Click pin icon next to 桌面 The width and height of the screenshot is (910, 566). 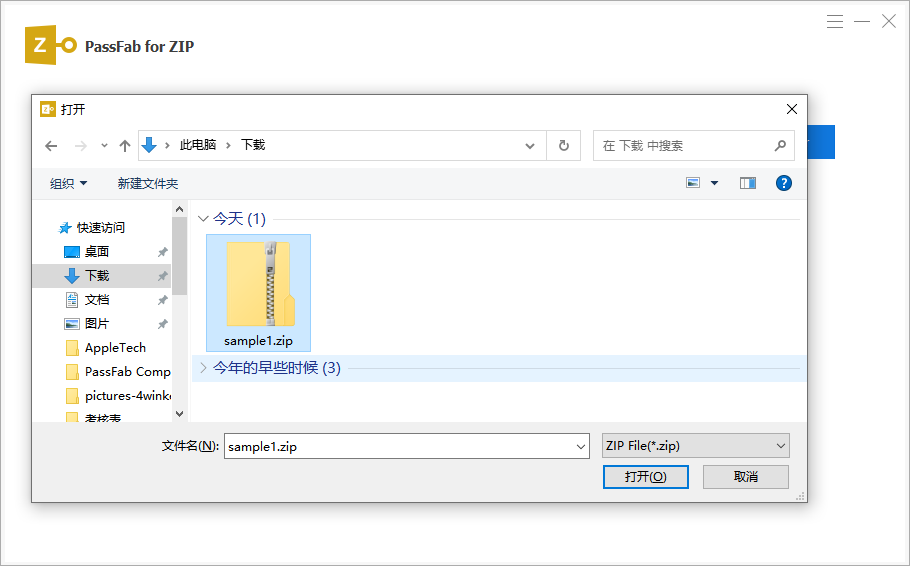(x=162, y=252)
